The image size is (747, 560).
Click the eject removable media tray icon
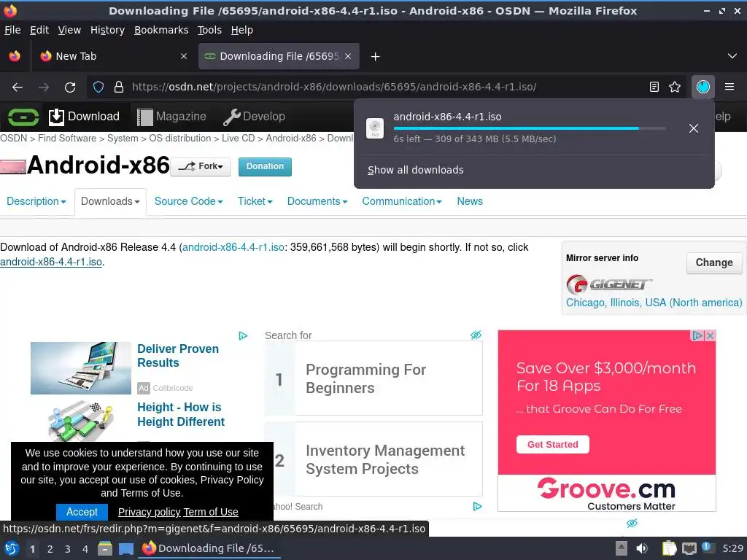tap(622, 548)
